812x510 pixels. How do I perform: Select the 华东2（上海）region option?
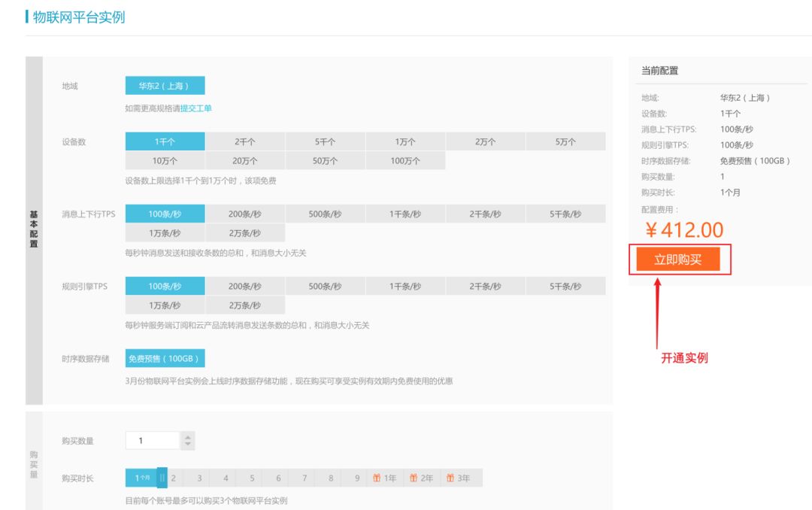165,85
